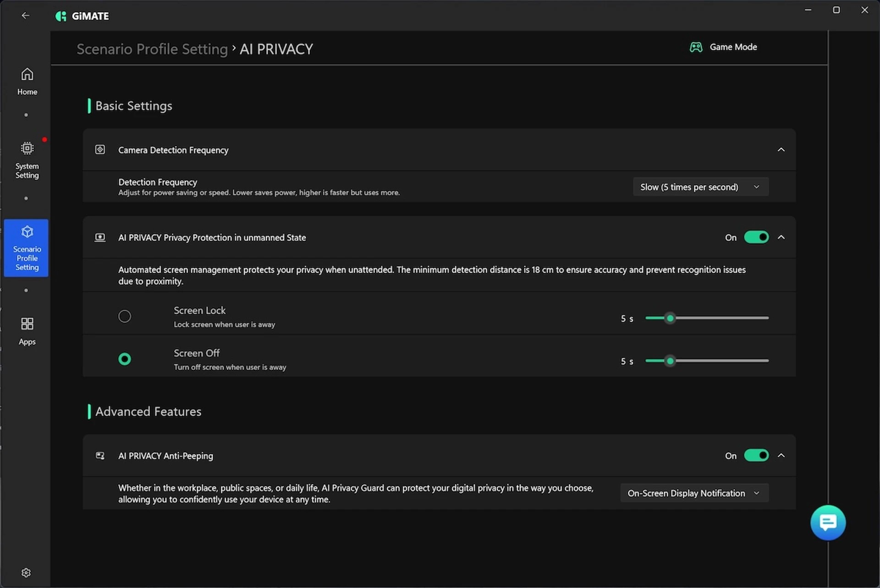The width and height of the screenshot is (880, 588).
Task: Disable the AI PRIVACY Anti-Peeping toggle
Action: click(756, 456)
